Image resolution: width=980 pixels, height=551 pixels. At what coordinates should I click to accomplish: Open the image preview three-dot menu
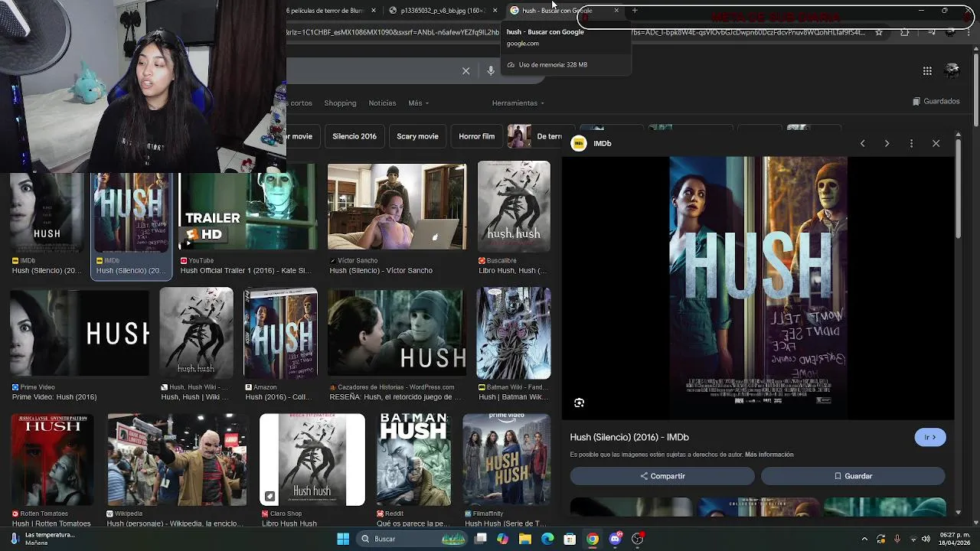coord(911,143)
